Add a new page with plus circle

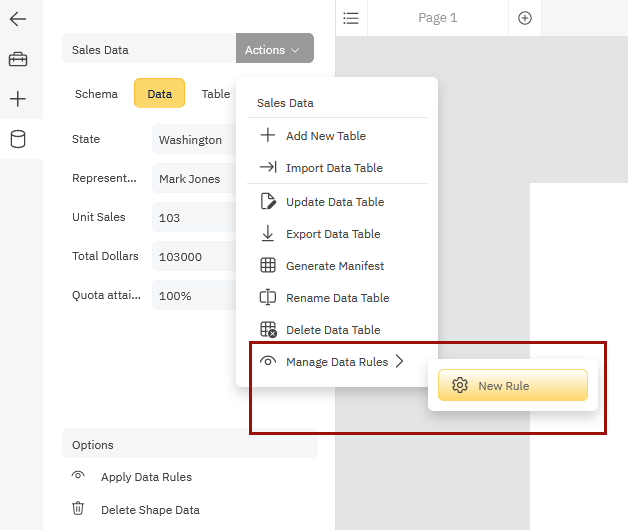pyautogui.click(x=525, y=18)
